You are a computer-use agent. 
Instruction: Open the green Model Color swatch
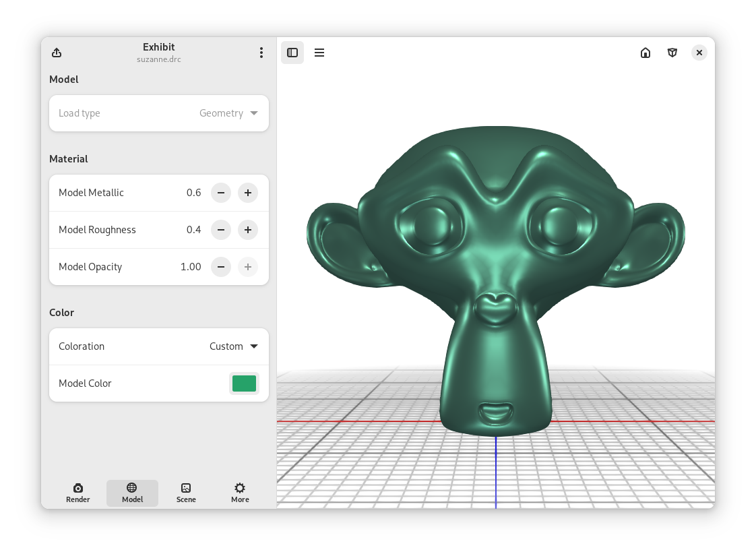click(244, 383)
